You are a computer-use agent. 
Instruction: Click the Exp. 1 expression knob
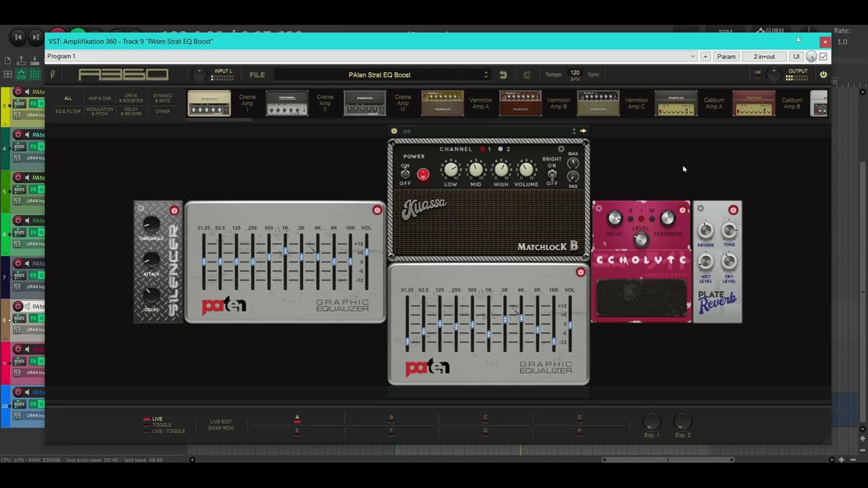pos(651,422)
